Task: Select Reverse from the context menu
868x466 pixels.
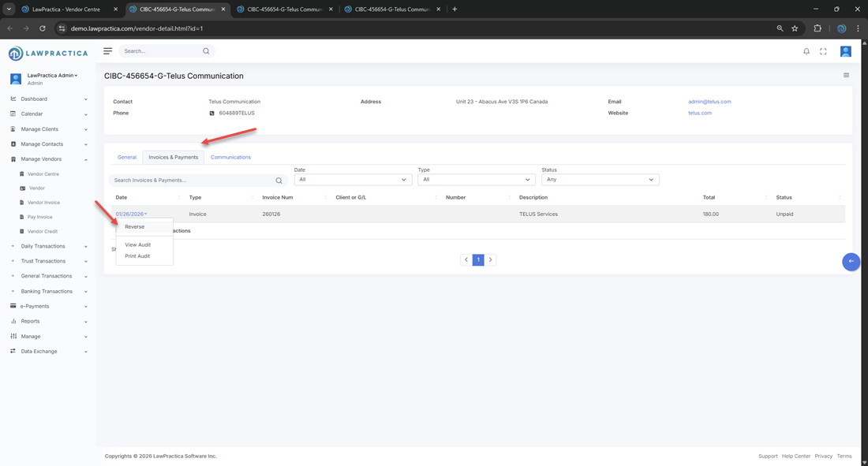Action: (135, 227)
